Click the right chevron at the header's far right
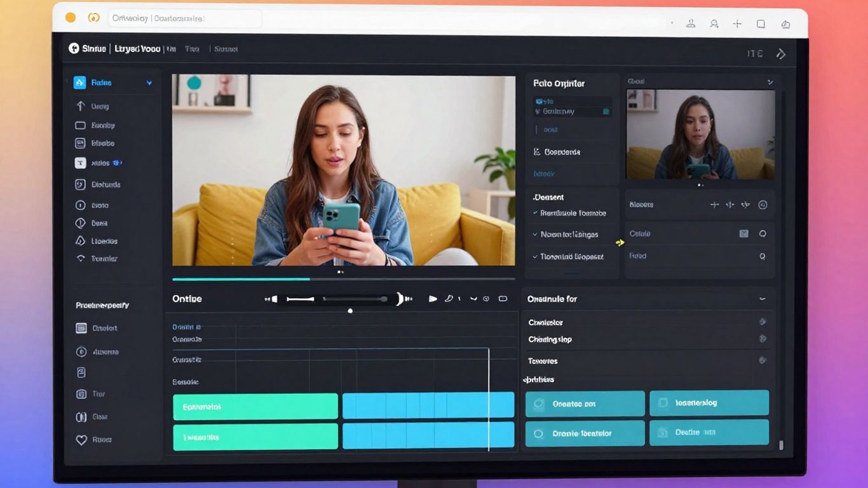This screenshot has width=868, height=488. pyautogui.click(x=782, y=54)
